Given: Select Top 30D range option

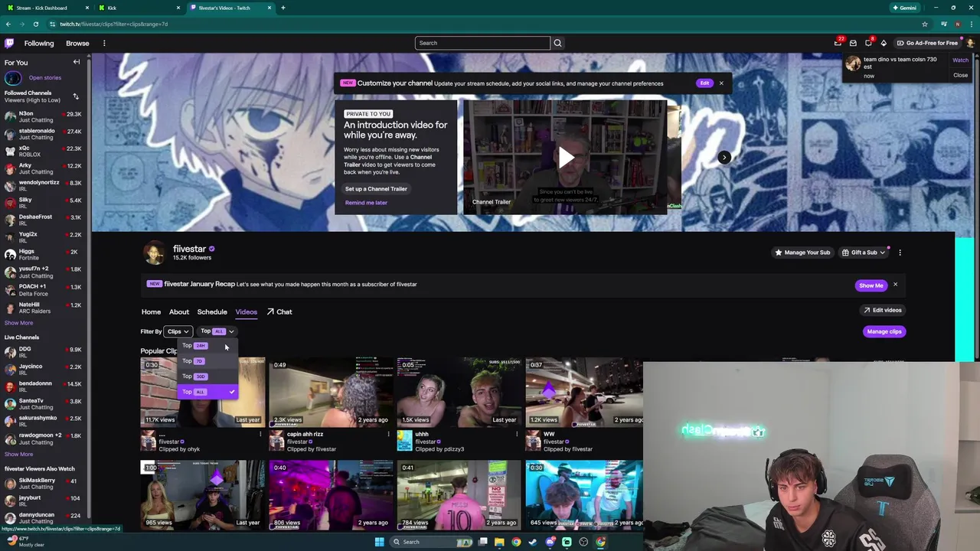Looking at the screenshot, I should pos(207,376).
